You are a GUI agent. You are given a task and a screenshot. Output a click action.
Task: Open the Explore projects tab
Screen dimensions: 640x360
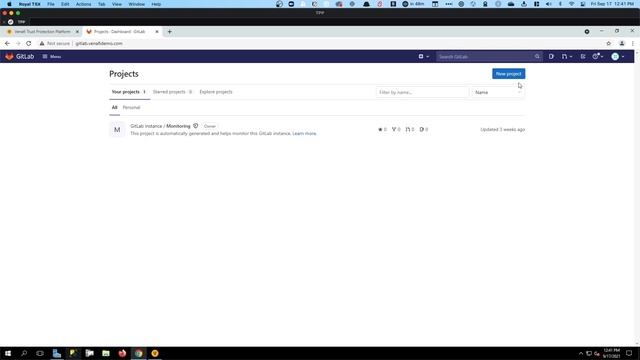point(216,92)
